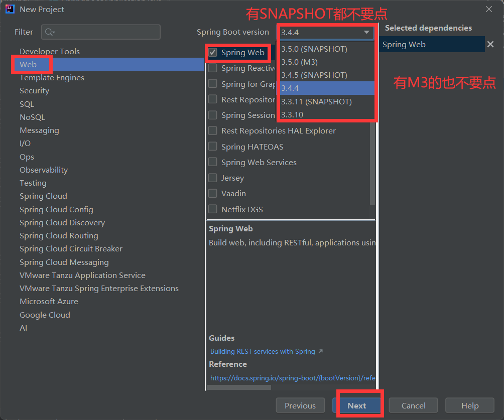
Task: Close the New Project dialog
Action: (x=489, y=10)
